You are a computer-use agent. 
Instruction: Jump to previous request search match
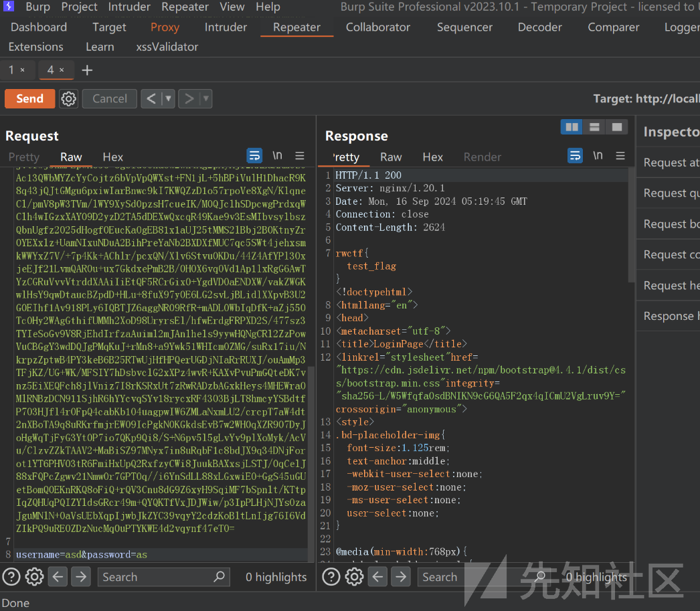click(58, 577)
